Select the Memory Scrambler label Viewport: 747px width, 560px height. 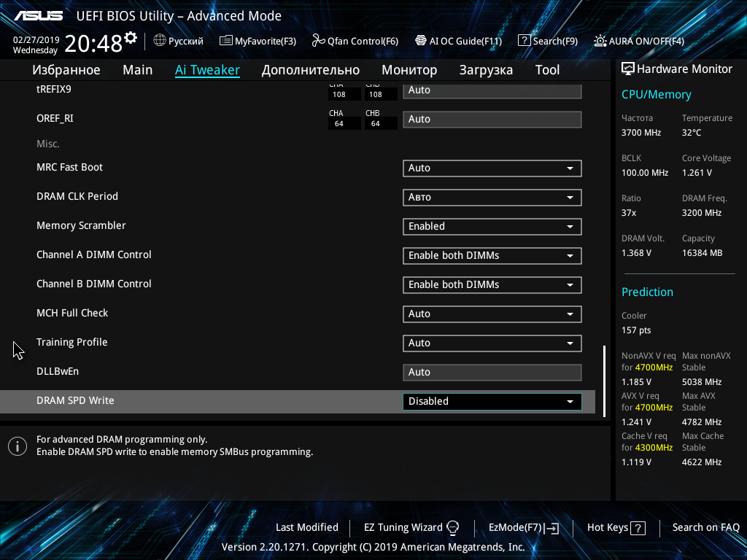point(81,226)
